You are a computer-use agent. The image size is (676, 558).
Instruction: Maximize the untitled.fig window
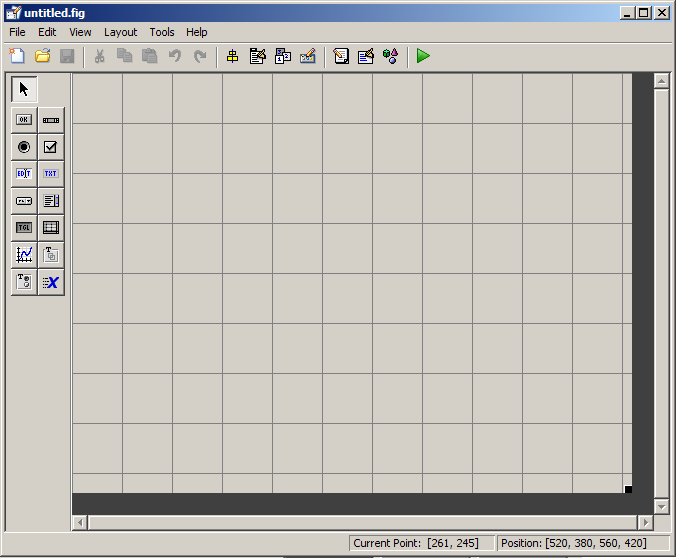point(644,13)
